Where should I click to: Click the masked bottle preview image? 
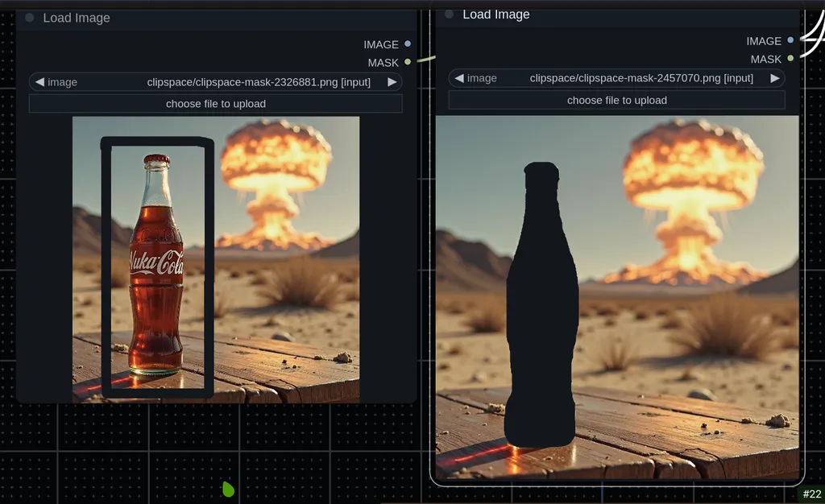pos(617,297)
